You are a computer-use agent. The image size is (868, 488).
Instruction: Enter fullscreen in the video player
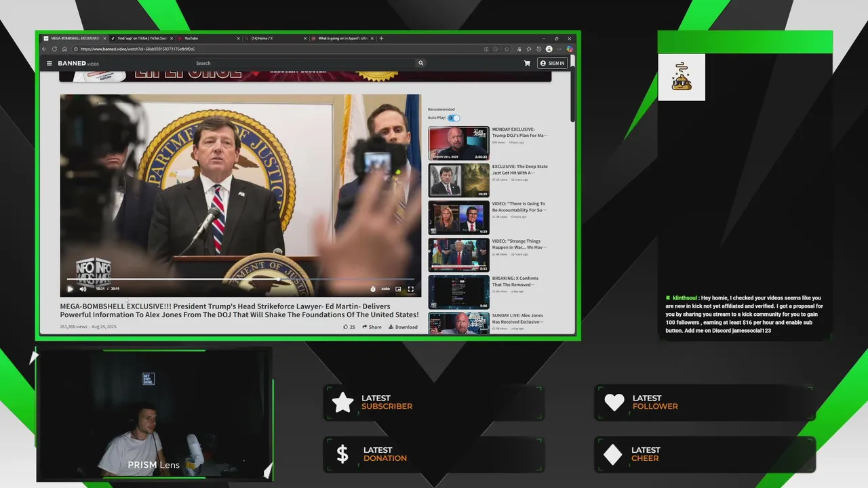pyautogui.click(x=410, y=289)
